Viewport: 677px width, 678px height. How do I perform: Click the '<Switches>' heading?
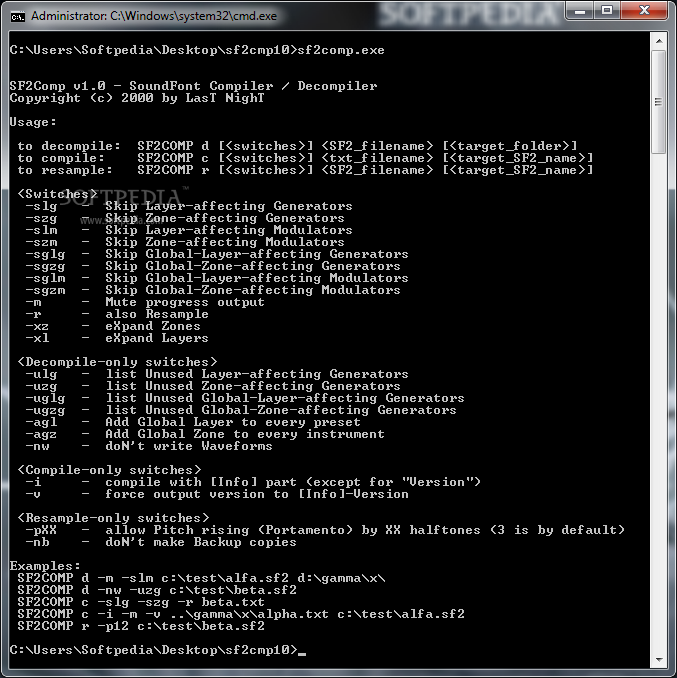click(x=57, y=194)
